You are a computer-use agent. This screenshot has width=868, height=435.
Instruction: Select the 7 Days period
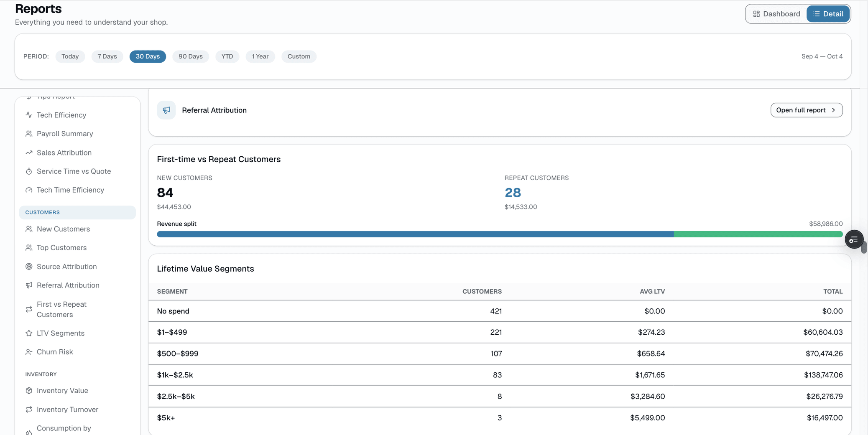(107, 56)
